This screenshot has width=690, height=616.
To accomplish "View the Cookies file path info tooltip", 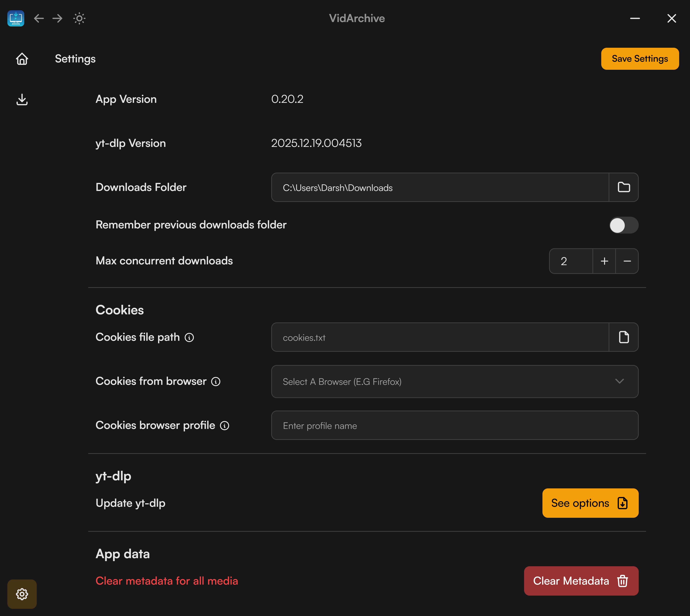I will pos(189,337).
